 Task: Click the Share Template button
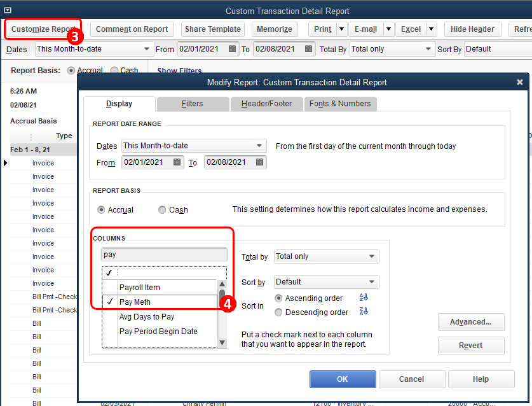(213, 29)
